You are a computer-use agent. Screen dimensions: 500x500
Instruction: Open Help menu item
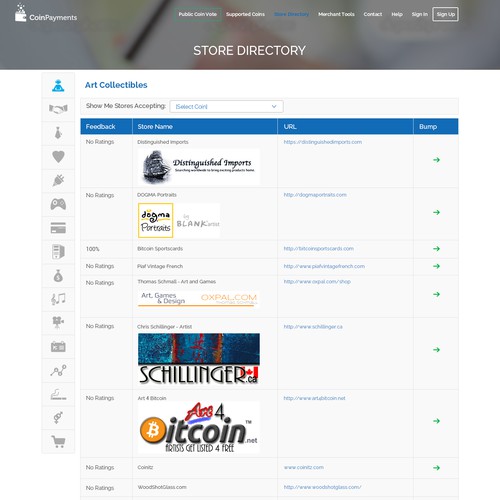tap(397, 14)
